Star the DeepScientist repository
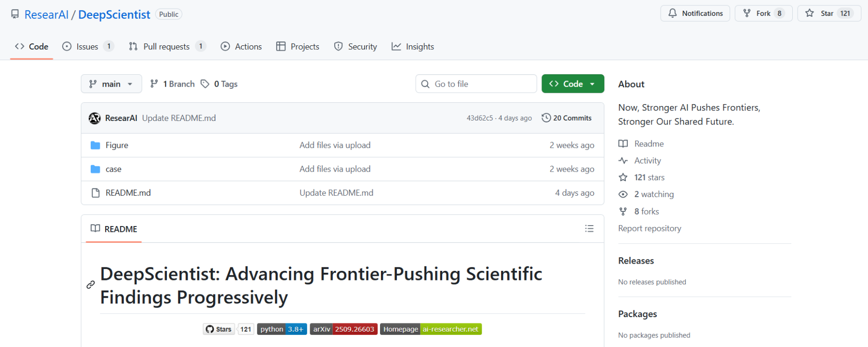This screenshot has height=347, width=868. tap(821, 13)
